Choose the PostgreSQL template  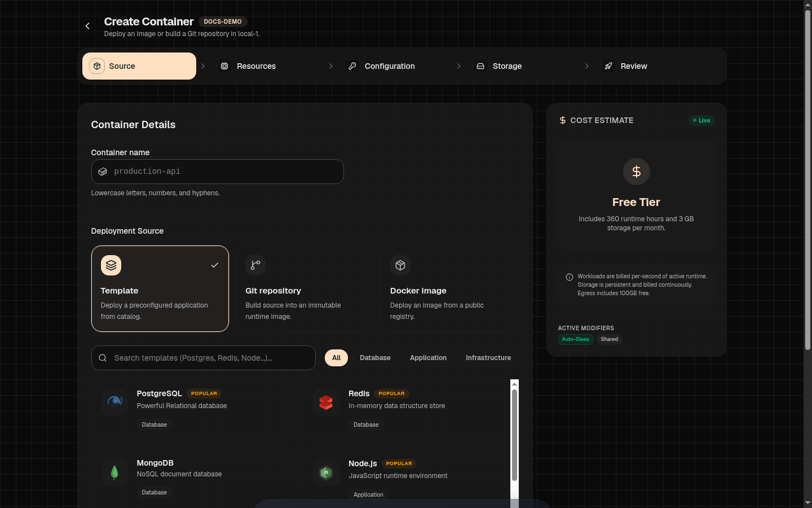[x=193, y=409]
